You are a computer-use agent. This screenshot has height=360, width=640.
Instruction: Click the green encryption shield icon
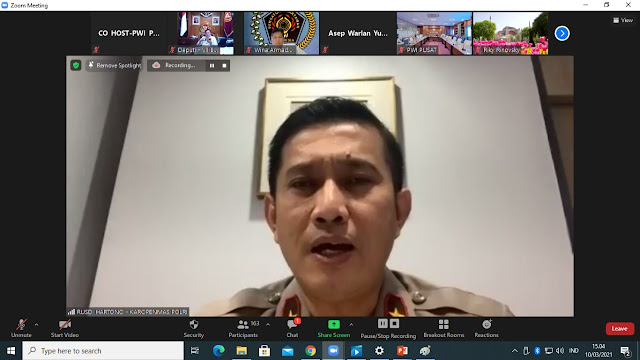click(76, 65)
